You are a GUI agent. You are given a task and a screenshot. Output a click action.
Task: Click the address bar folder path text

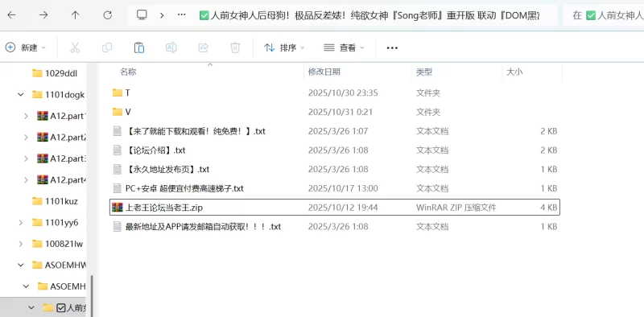click(x=369, y=15)
